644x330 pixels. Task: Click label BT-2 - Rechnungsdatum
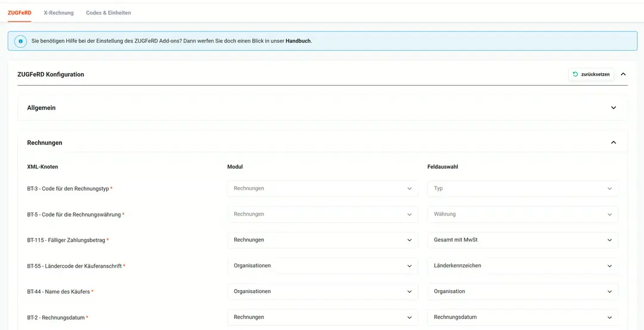(x=57, y=317)
